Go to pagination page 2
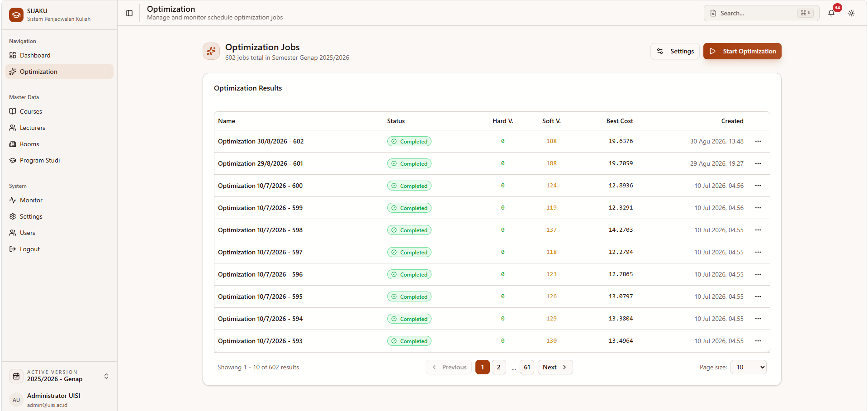Viewport: 868px width, 411px height. pos(498,367)
